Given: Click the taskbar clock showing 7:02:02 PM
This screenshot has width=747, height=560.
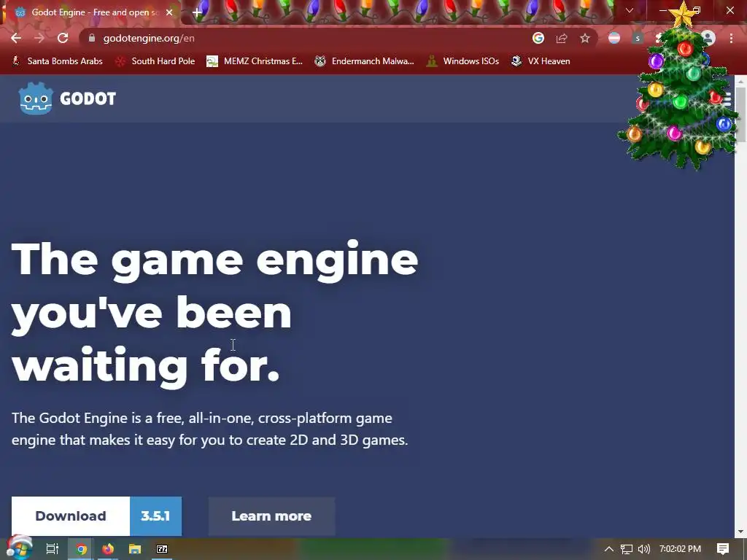Looking at the screenshot, I should coord(680,549).
